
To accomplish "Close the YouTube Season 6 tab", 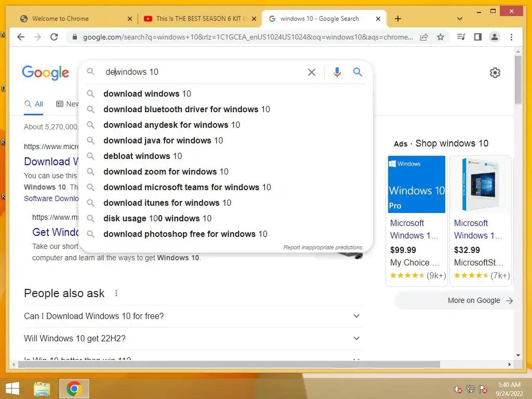I will [x=254, y=19].
